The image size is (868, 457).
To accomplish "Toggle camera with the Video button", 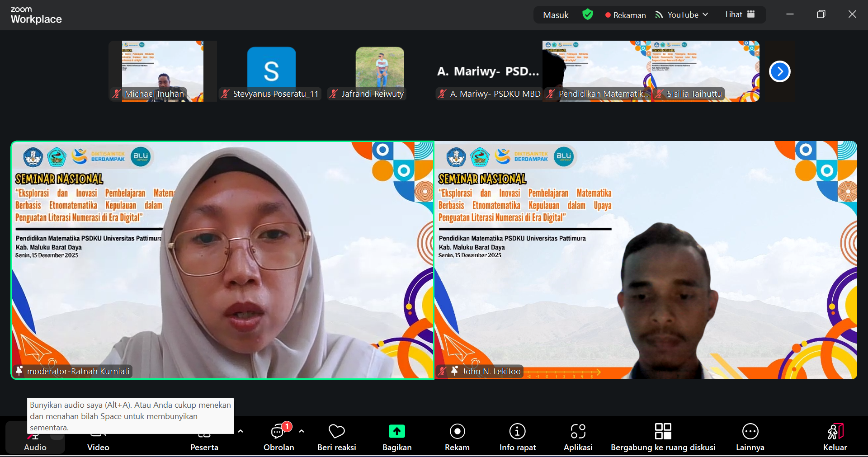I will click(x=98, y=441).
